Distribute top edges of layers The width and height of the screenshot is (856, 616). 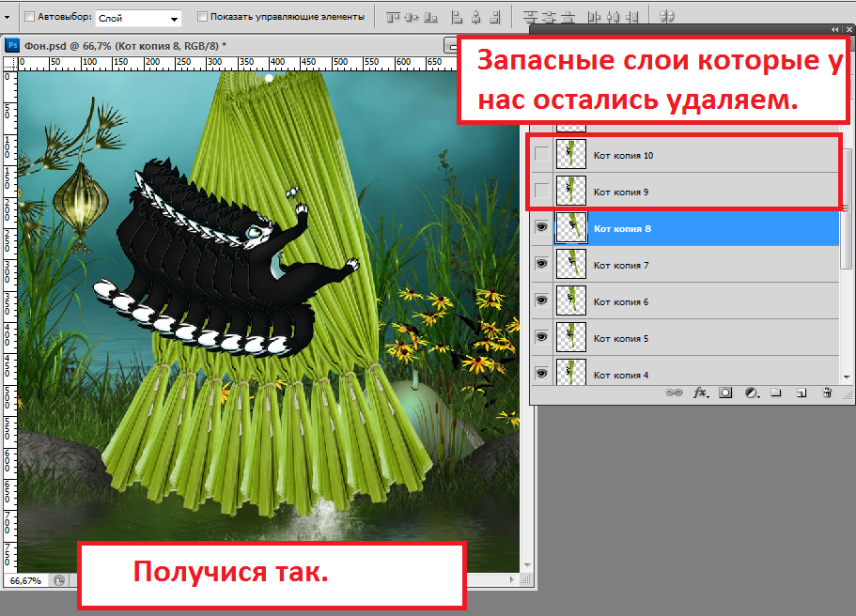[530, 18]
